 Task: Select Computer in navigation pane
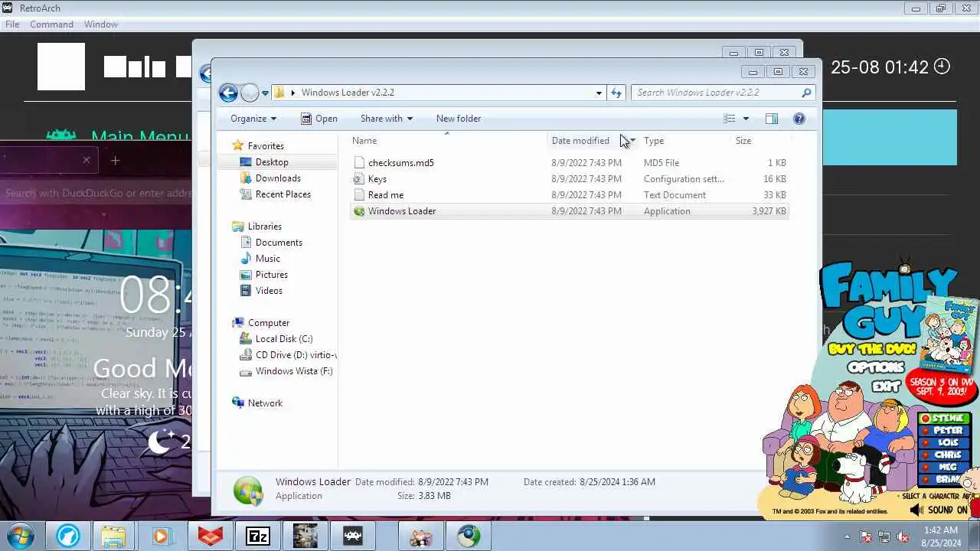[x=269, y=323]
